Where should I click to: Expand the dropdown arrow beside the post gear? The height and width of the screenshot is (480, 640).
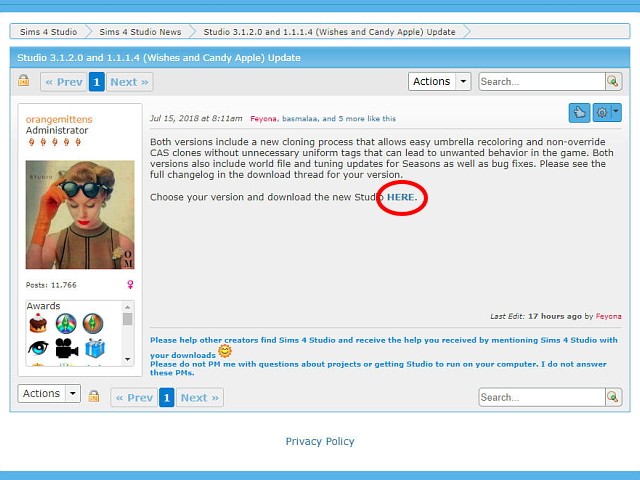616,112
